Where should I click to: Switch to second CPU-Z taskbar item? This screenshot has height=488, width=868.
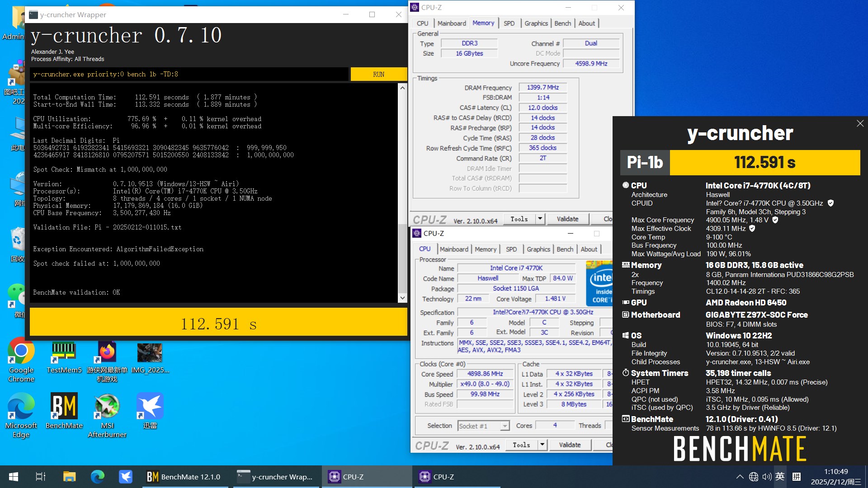[x=457, y=477]
